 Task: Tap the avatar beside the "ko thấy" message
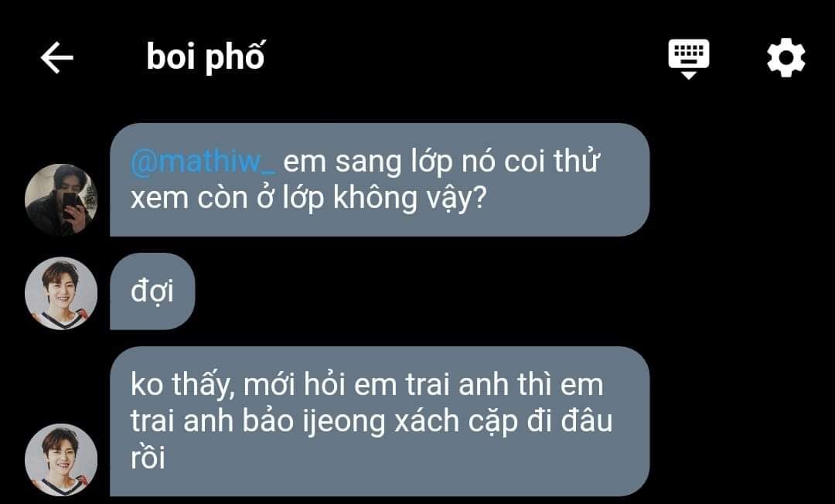coord(61,460)
